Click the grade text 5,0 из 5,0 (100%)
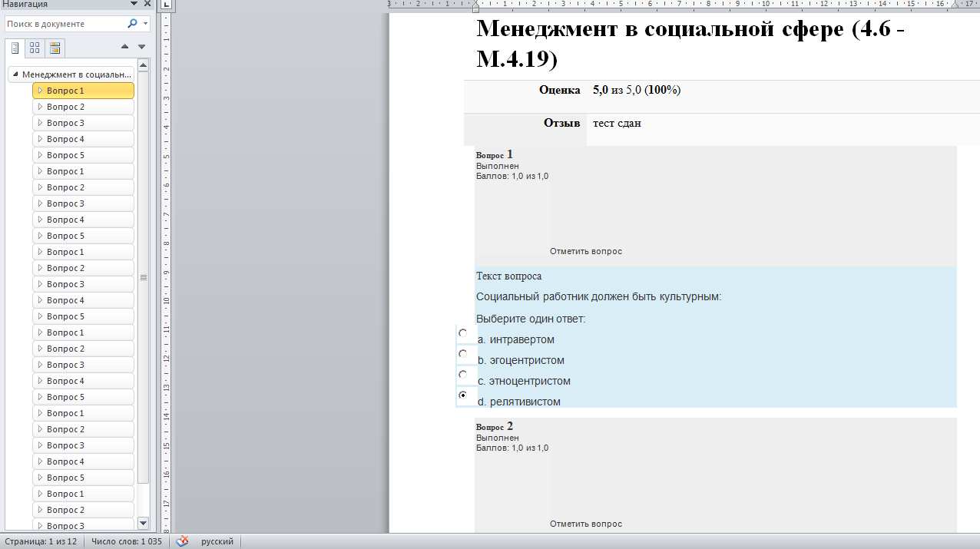Image resolution: width=980 pixels, height=549 pixels. (637, 90)
